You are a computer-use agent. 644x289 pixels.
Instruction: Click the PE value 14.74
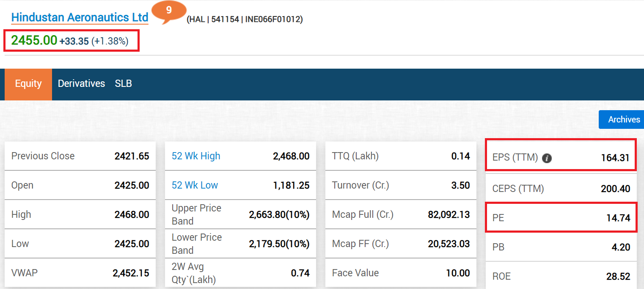coord(618,218)
